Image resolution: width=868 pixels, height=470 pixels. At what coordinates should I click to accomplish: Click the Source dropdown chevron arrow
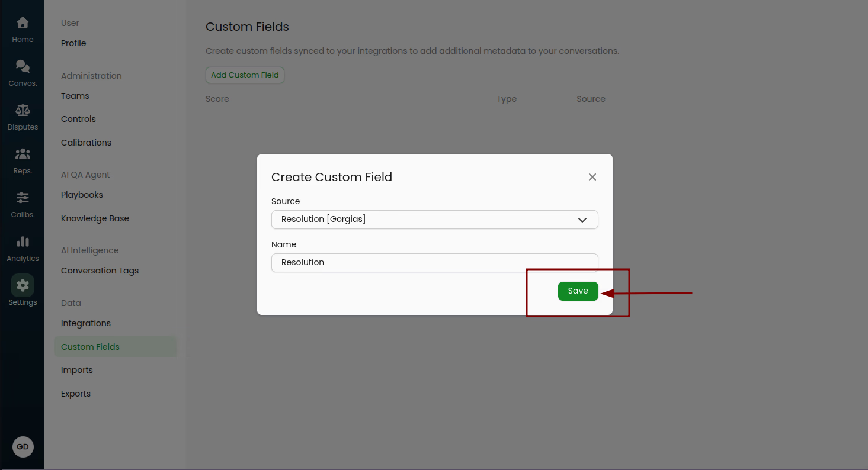pos(582,220)
